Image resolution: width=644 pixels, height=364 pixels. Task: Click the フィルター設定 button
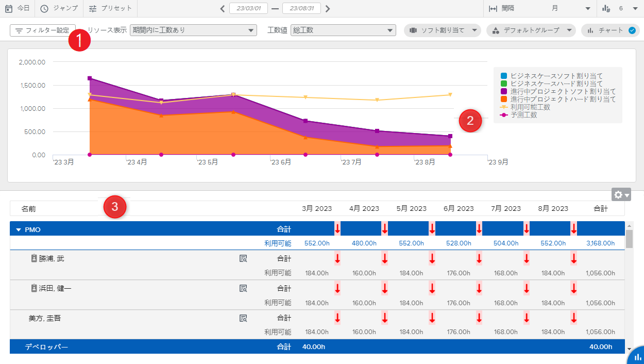click(x=43, y=30)
